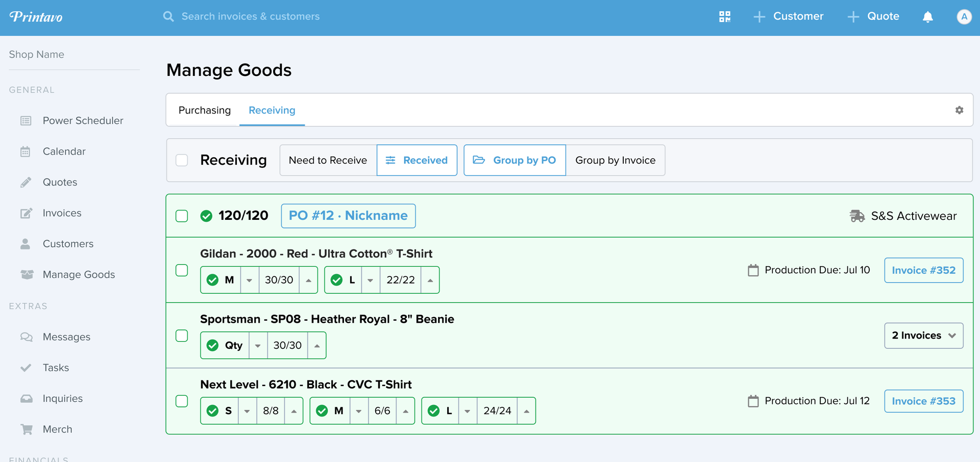Check the Sportsman SP08 Beanie checkbox
This screenshot has width=980, height=462.
point(182,336)
